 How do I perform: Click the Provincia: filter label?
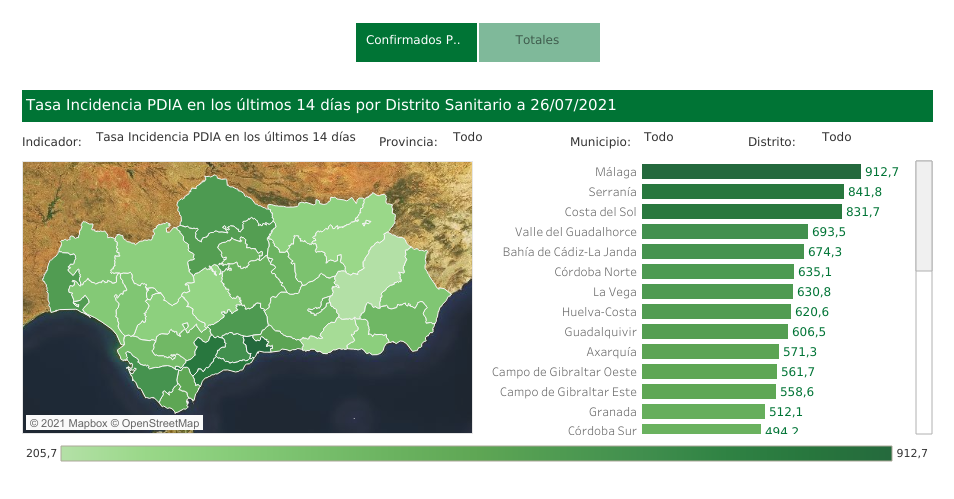[x=408, y=142]
